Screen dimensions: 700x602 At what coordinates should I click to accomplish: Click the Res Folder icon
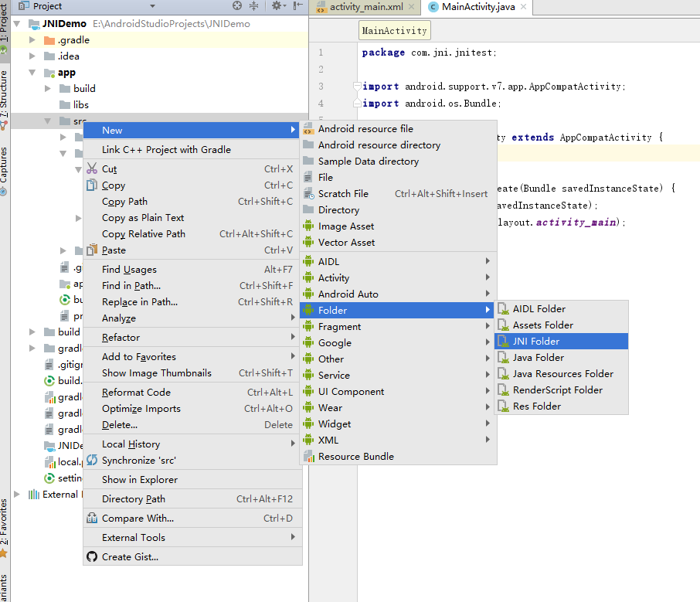pos(504,406)
